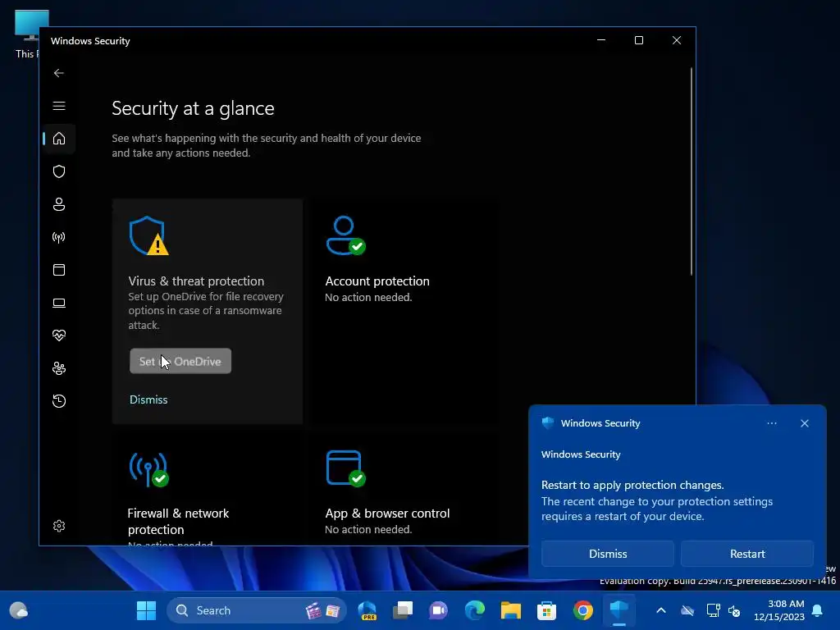Image resolution: width=840 pixels, height=630 pixels.
Task: Click the Dismiss link under Virus protection
Action: tap(148, 399)
